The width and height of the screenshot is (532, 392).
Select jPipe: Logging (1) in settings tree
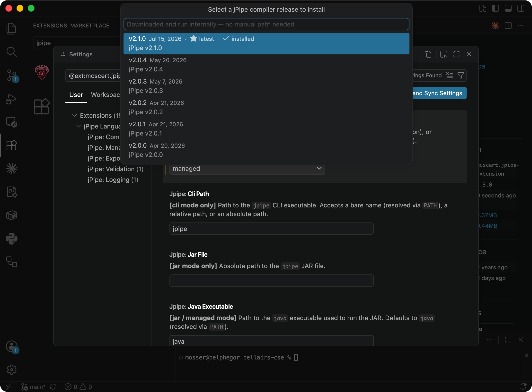coord(113,180)
